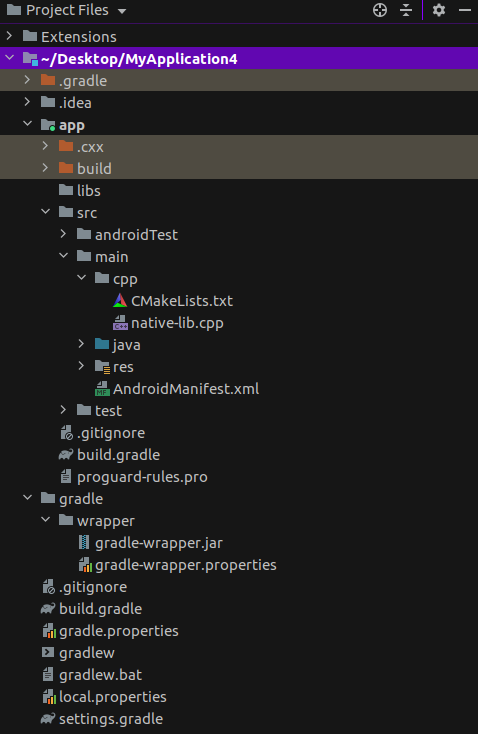Click the native-lib.cpp C++ file icon
Screen dimensions: 478x734
coord(120,323)
